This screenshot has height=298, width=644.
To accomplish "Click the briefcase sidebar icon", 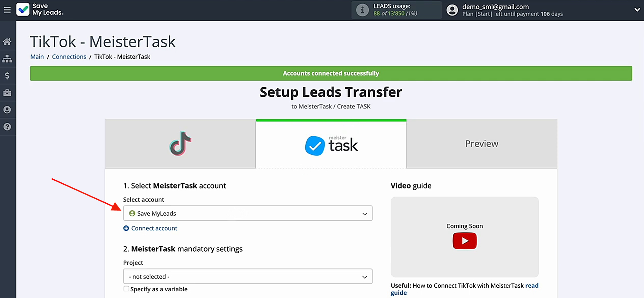I will point(7,93).
